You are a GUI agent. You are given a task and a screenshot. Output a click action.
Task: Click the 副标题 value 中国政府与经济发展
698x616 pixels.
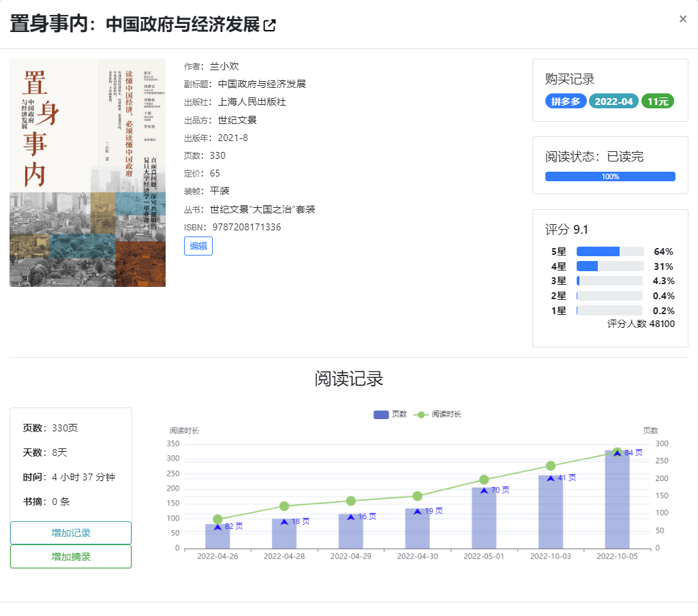(x=262, y=84)
